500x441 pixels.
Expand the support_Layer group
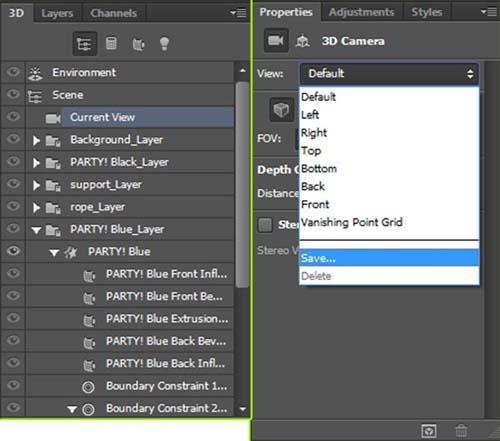[x=36, y=185]
